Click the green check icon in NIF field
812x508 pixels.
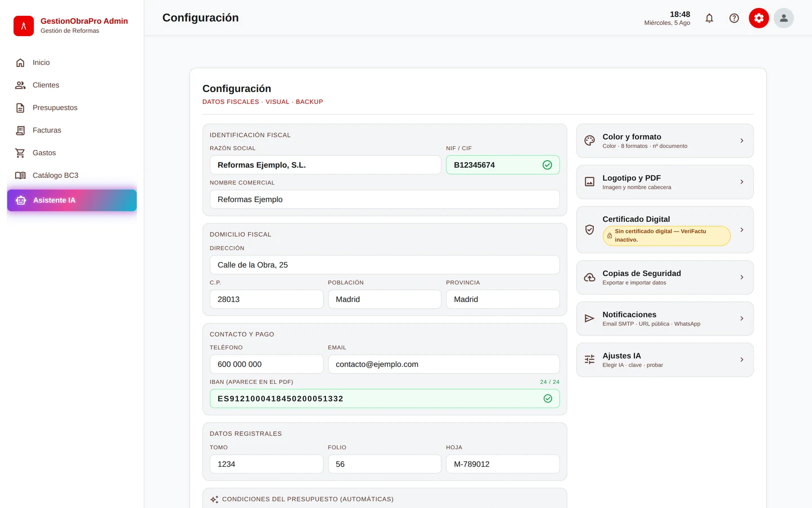547,165
